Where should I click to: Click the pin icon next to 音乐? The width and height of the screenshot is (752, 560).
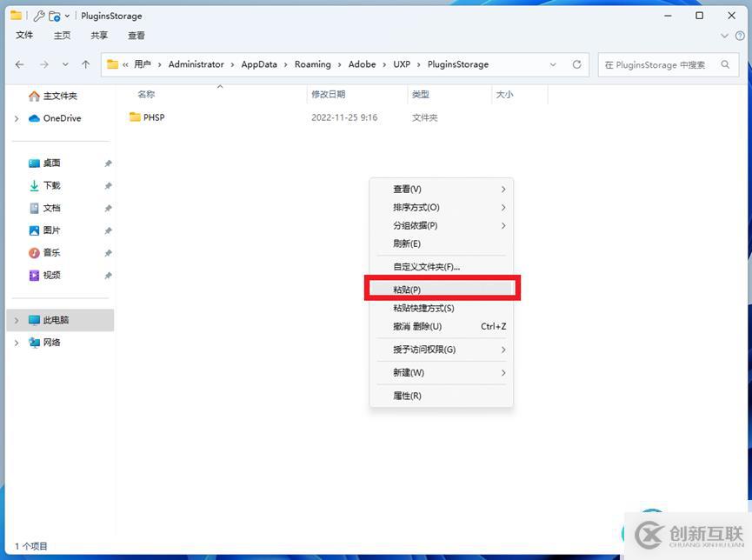coord(108,253)
